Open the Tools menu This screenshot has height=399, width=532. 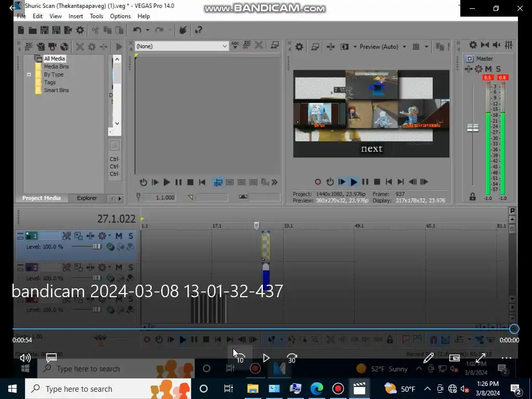96,16
